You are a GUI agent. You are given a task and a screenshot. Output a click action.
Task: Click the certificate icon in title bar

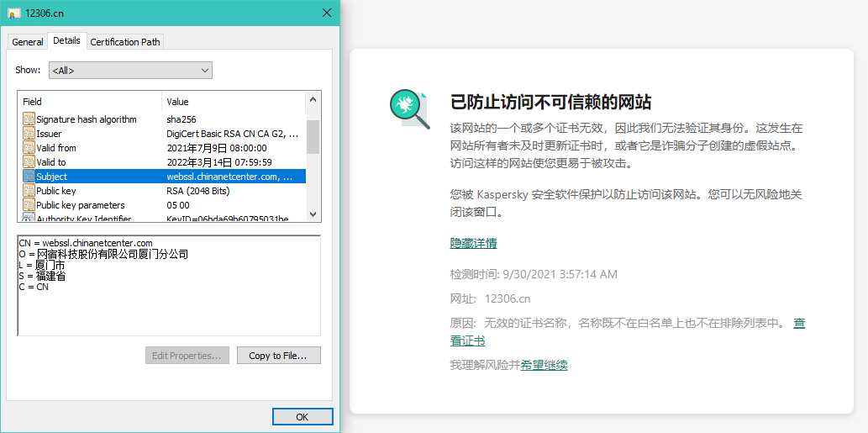tap(13, 13)
